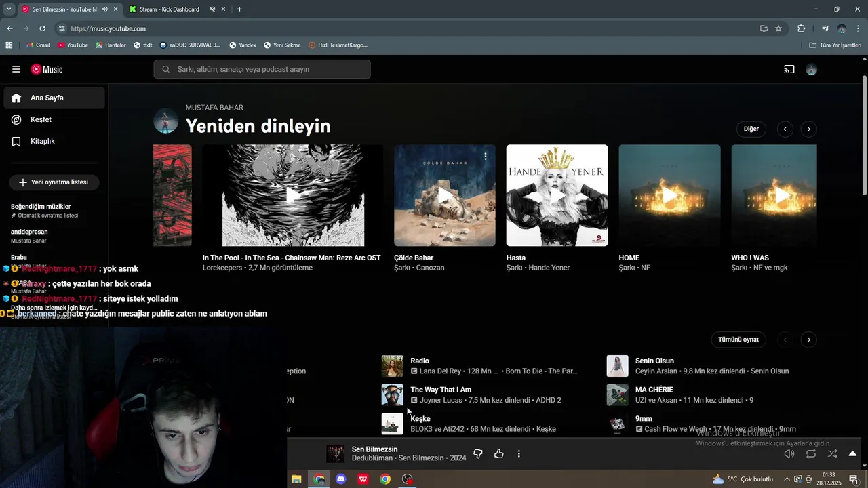This screenshot has height=488, width=868.
Task: Open the account avatar menu
Action: tap(811, 69)
